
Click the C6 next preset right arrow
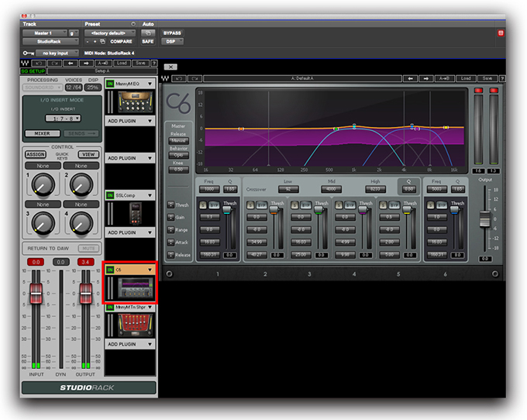click(x=426, y=78)
